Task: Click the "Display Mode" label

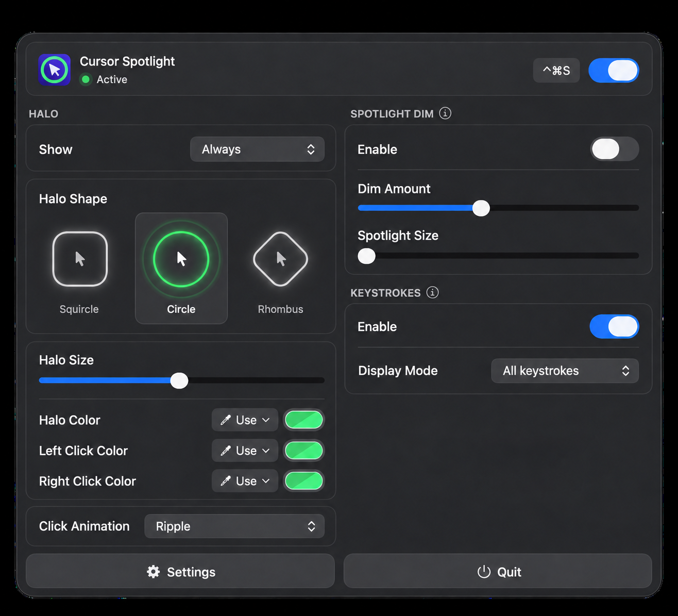Action: 398,371
